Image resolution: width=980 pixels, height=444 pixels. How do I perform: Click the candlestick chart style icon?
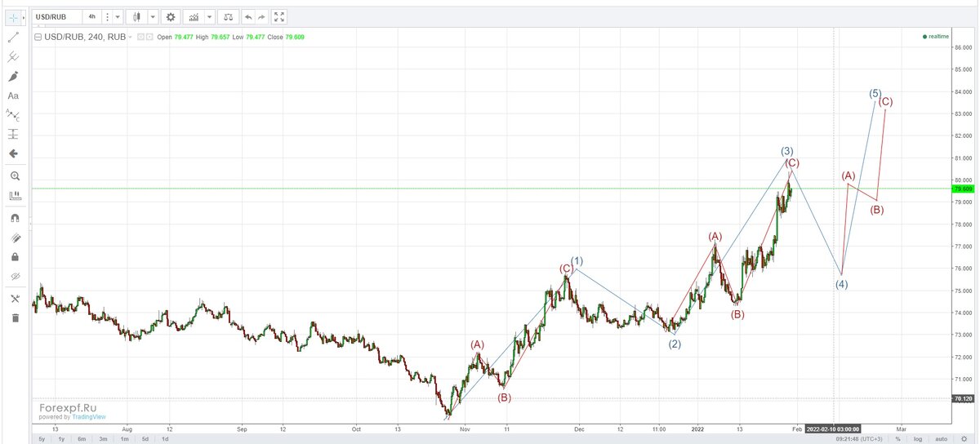coord(136,16)
